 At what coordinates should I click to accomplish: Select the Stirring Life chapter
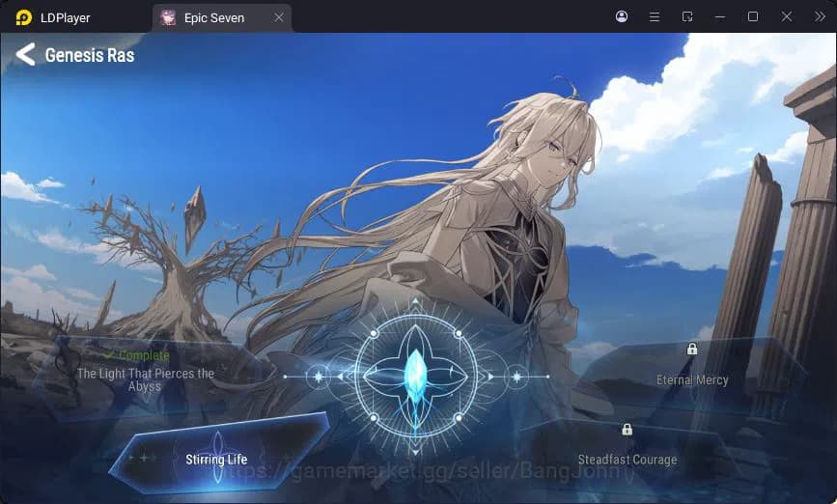[216, 460]
